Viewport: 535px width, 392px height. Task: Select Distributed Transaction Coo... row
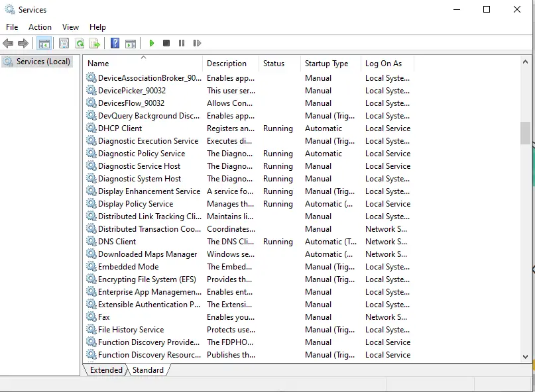249,229
